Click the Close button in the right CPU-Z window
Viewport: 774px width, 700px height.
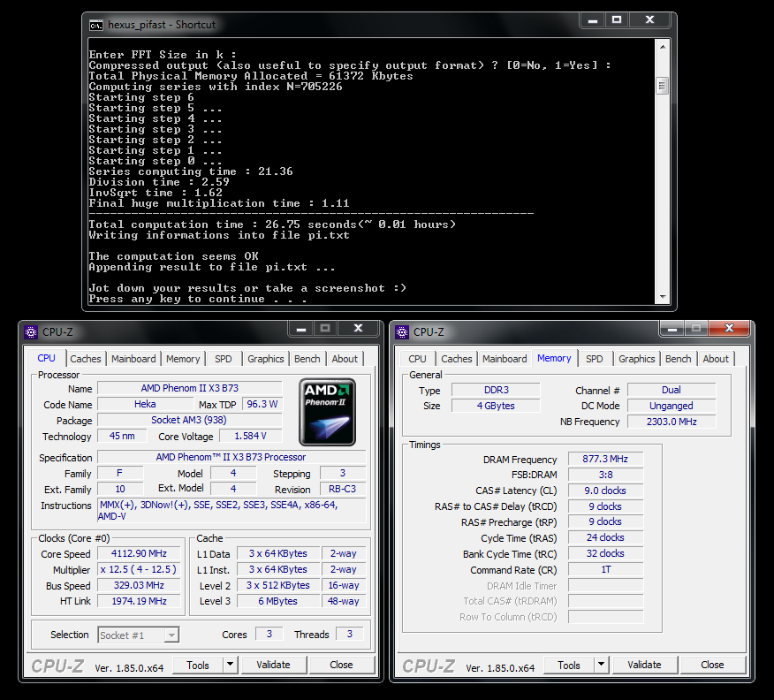coord(712,665)
